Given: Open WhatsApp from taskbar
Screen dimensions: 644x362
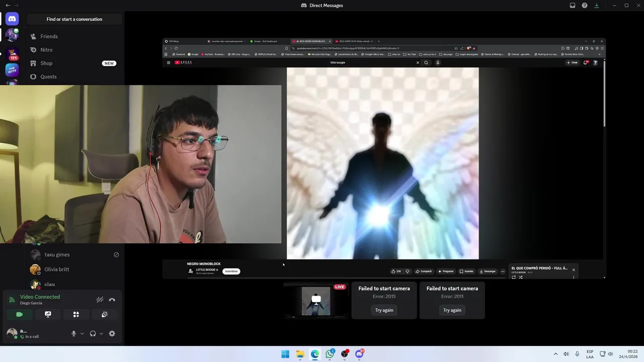Looking at the screenshot, I should click(330, 354).
